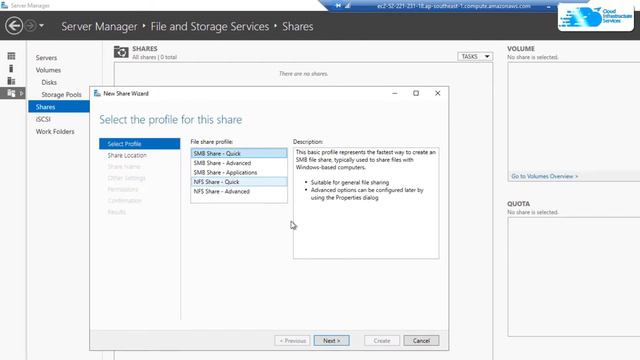This screenshot has height=360, width=640.
Task: Click the description text box
Action: click(366, 203)
